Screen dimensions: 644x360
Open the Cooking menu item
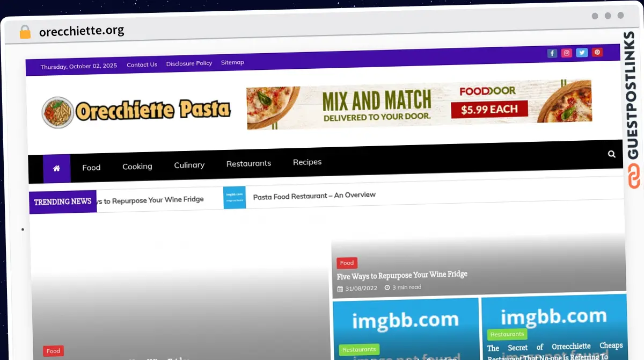pos(137,167)
